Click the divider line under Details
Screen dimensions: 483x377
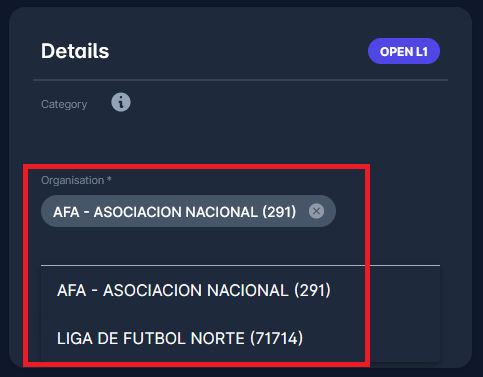tap(240, 80)
